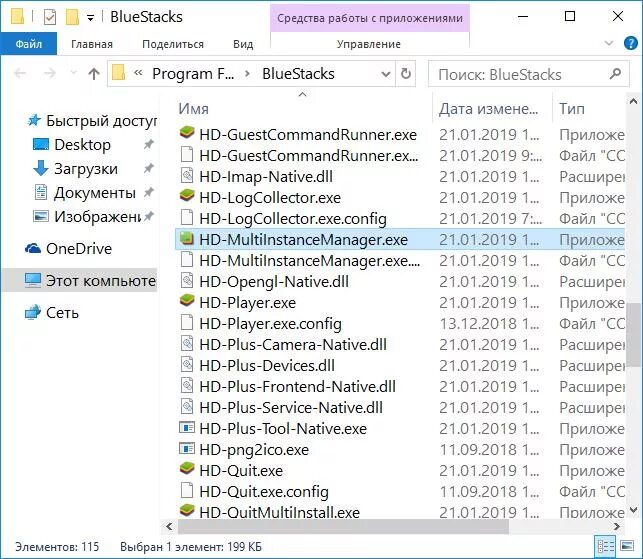Image resolution: width=643 pixels, height=559 pixels.
Task: Switch to Large icons view button
Action: [627, 546]
